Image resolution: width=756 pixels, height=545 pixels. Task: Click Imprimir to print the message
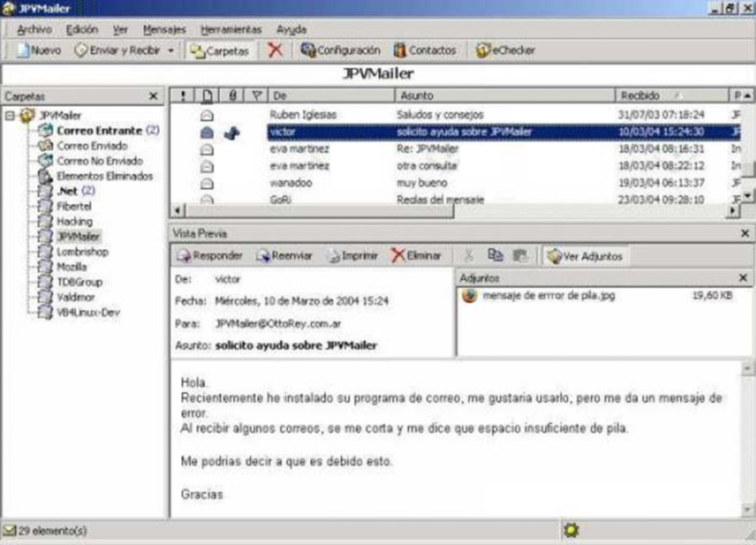coord(352,256)
